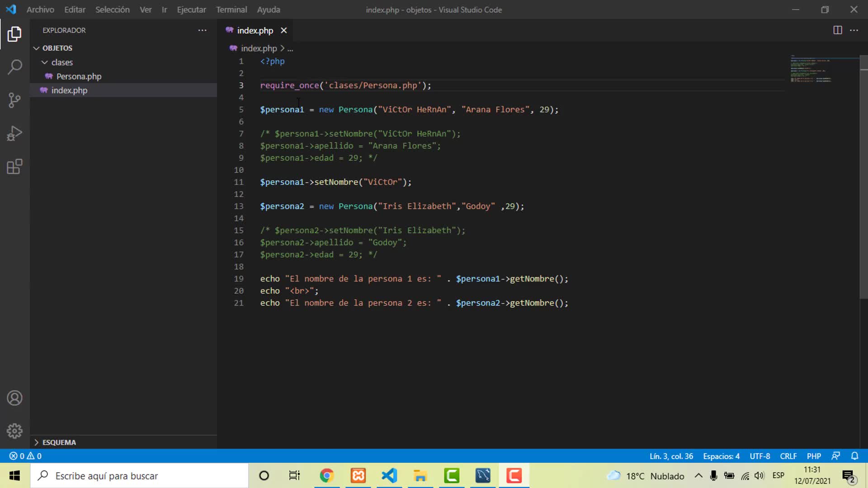868x488 pixels.
Task: Open the Explorer view in activity bar
Action: click(14, 34)
